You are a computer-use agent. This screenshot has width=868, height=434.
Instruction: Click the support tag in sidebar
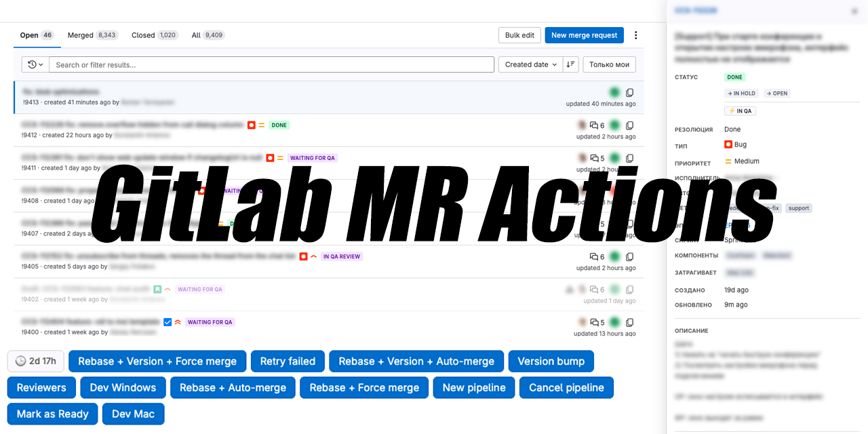[x=799, y=208]
